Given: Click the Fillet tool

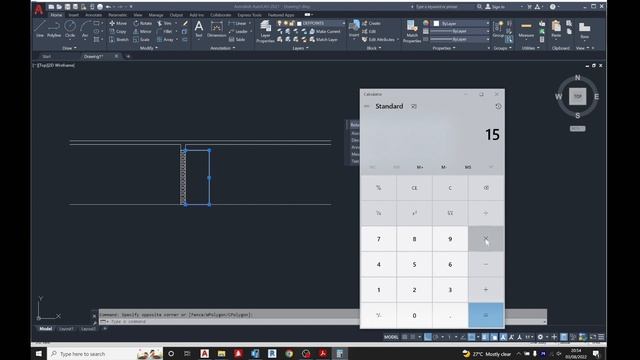Looking at the screenshot, I should [164, 31].
